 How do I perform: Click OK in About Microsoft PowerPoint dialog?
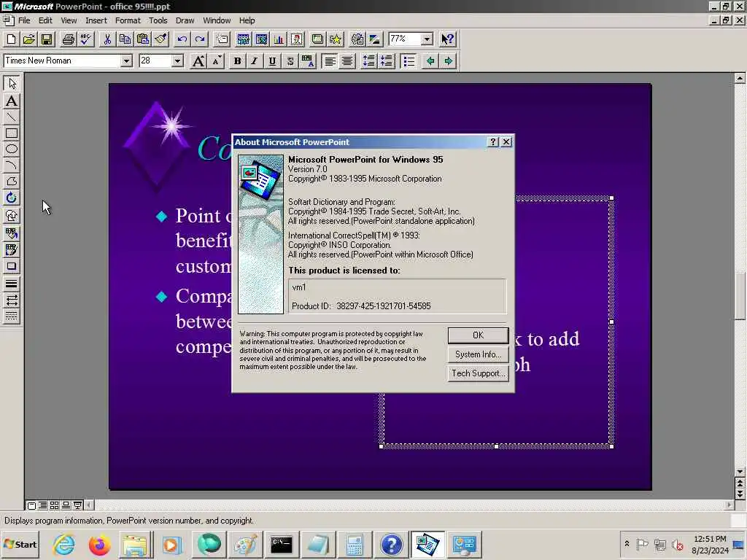(478, 335)
